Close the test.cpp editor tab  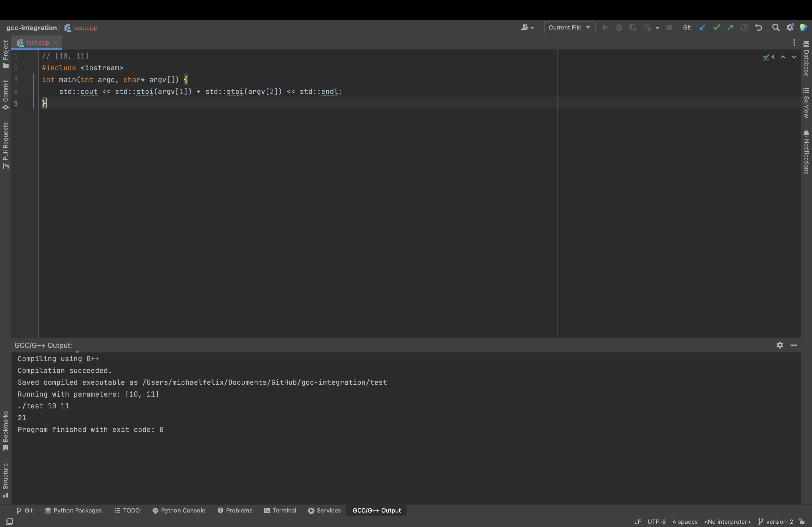click(x=55, y=43)
